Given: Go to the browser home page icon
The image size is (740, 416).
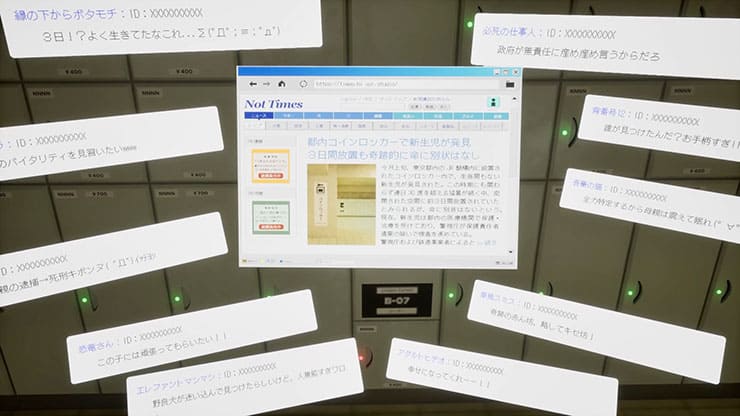Looking at the screenshot, I should pos(282,84).
